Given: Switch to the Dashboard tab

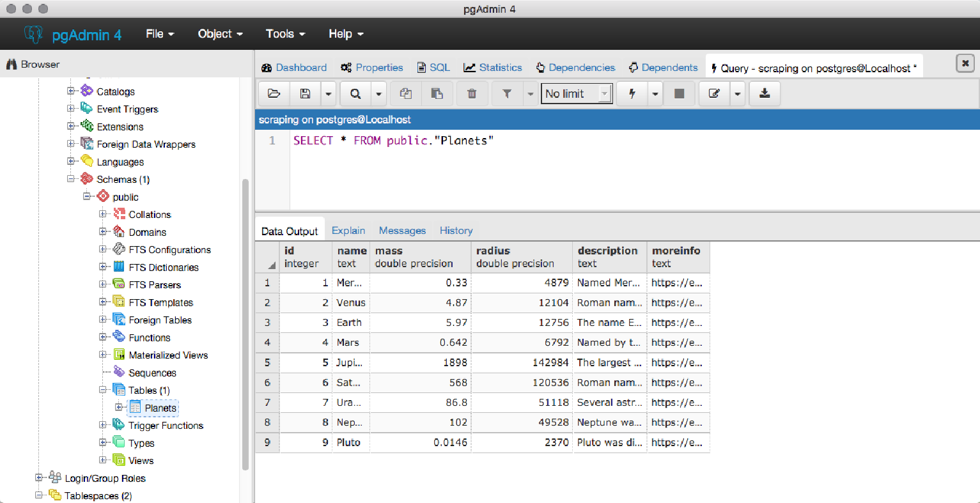Looking at the screenshot, I should [x=294, y=68].
